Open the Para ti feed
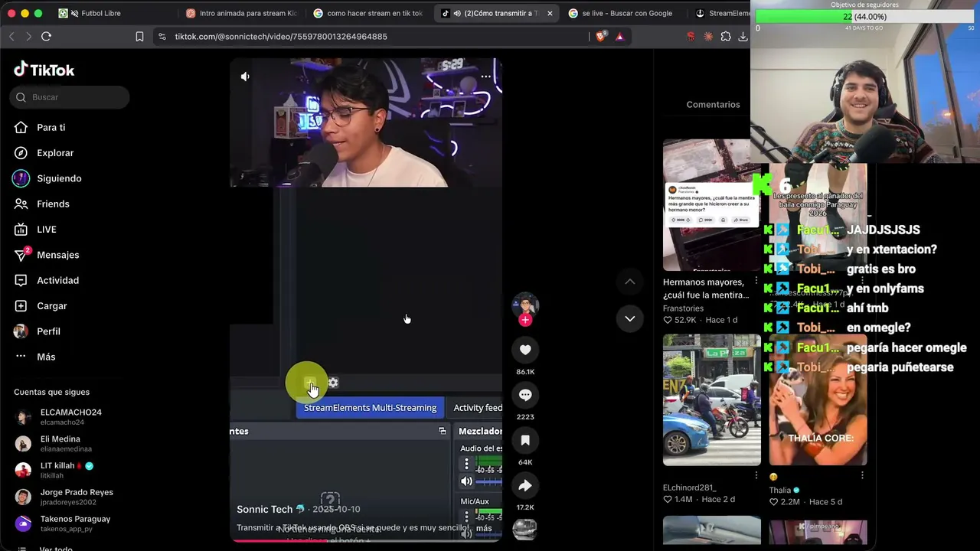The height and width of the screenshot is (551, 980). coord(51,128)
